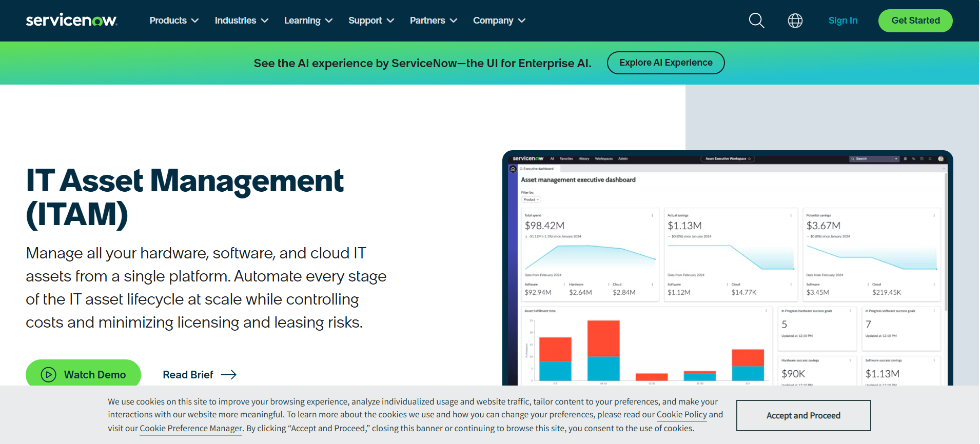Image resolution: width=980 pixels, height=444 pixels.
Task: Click the user avatar in dashboard screenshot
Action: click(940, 159)
